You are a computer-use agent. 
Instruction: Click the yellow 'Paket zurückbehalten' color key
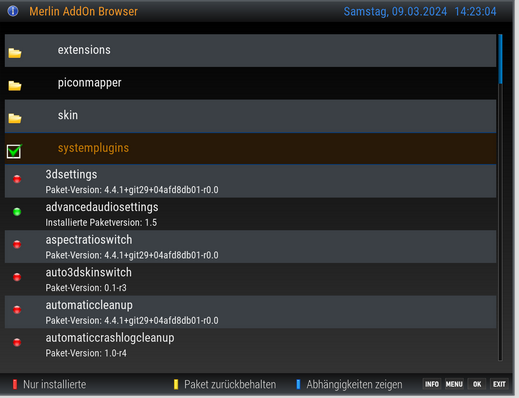[176, 384]
